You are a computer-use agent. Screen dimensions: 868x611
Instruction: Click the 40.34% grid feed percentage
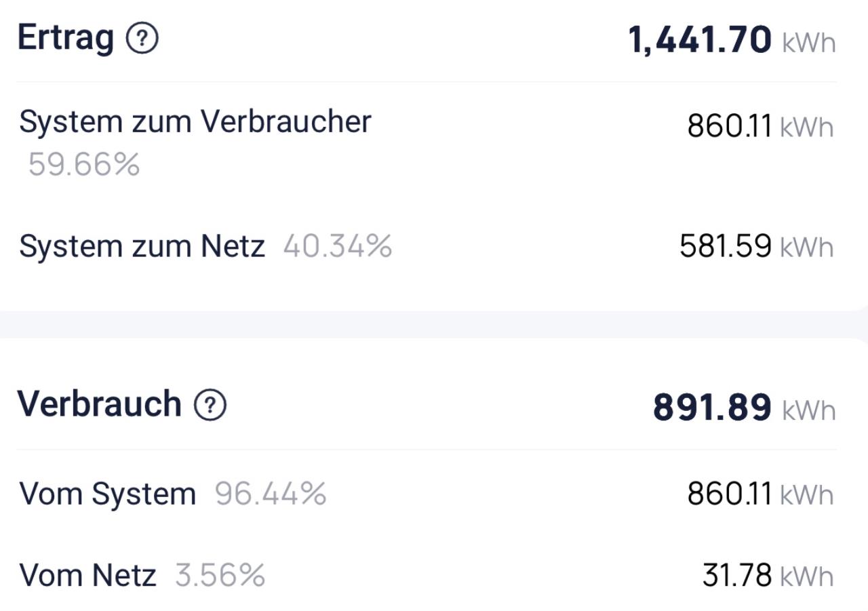click(x=338, y=246)
